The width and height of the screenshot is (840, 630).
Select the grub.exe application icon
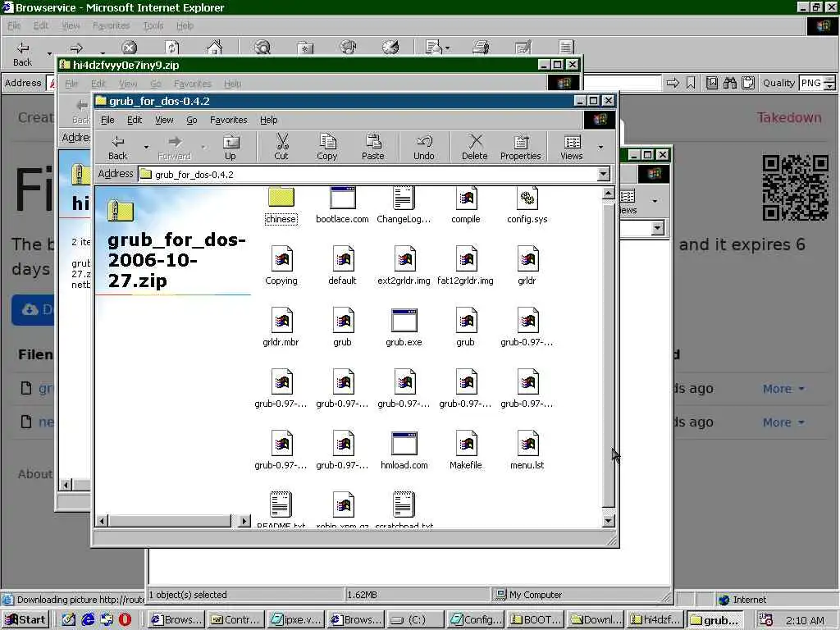404,327
